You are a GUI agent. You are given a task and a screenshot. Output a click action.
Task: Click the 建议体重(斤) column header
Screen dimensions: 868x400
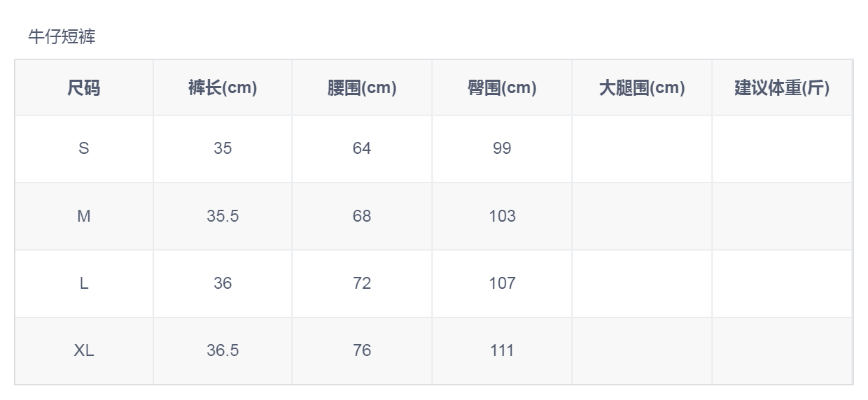[782, 88]
